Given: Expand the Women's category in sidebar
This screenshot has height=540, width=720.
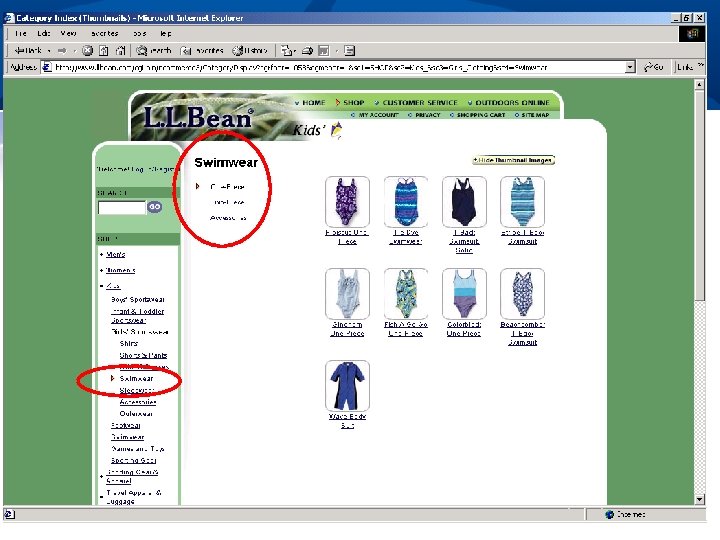Looking at the screenshot, I should pyautogui.click(x=101, y=270).
